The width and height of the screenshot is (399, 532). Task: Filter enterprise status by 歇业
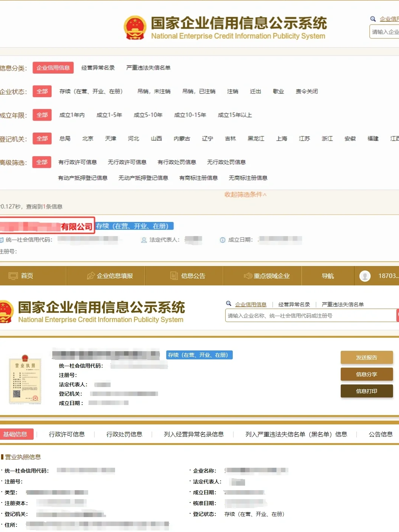click(278, 91)
